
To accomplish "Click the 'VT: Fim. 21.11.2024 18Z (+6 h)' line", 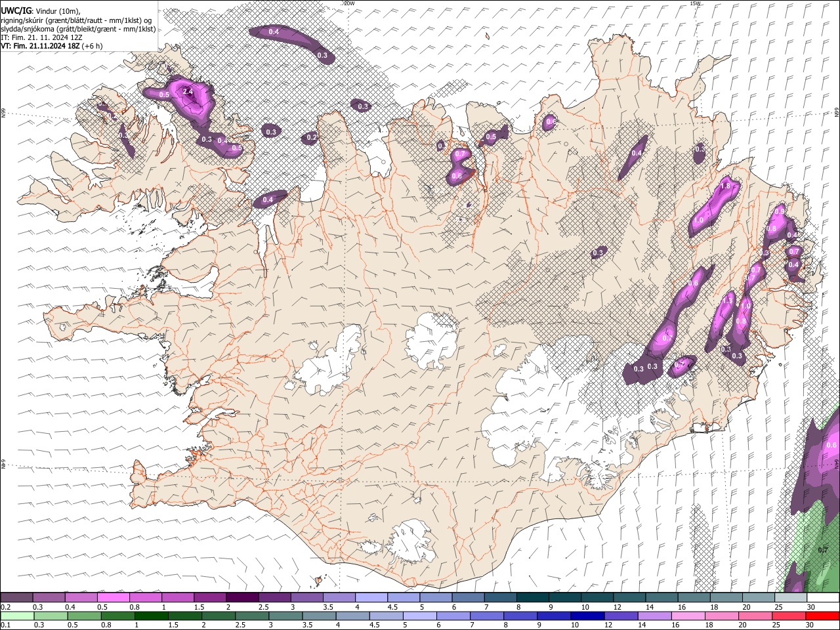I will (51, 46).
